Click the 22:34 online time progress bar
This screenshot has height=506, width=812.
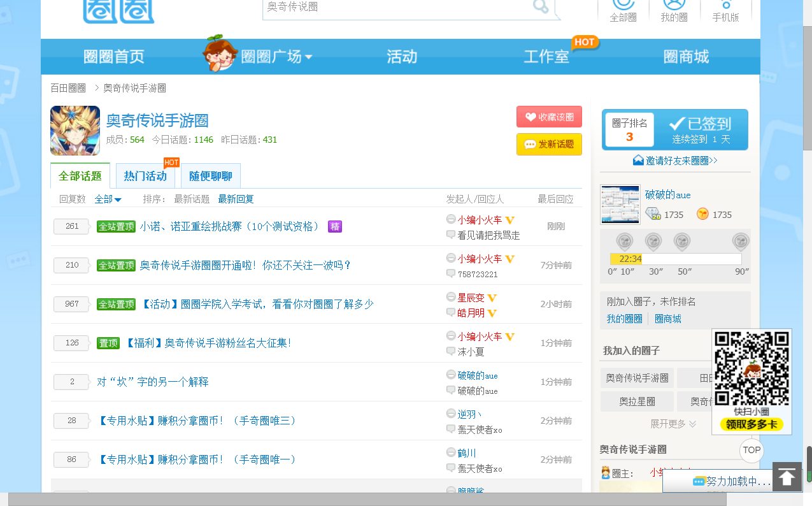[676, 259]
